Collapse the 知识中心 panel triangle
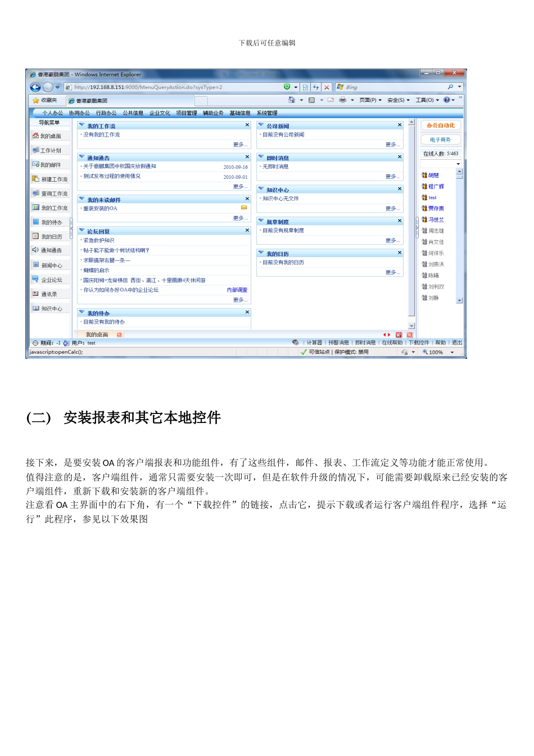The width and height of the screenshot is (534, 756). pyautogui.click(x=261, y=190)
